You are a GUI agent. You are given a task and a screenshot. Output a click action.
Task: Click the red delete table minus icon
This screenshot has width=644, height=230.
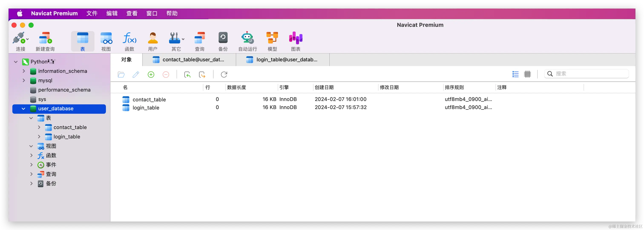click(166, 75)
